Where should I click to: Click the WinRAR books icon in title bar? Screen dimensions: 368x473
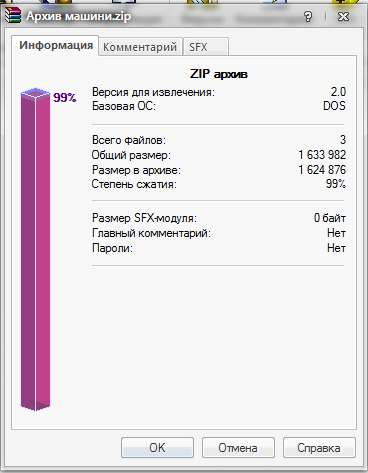13,16
